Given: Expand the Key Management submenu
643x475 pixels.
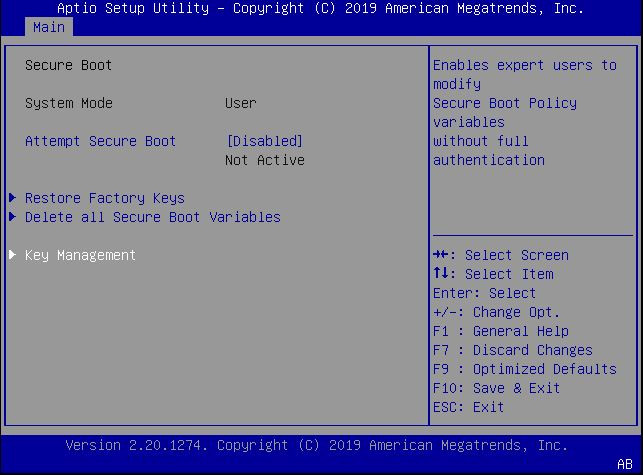Looking at the screenshot, I should click(80, 255).
